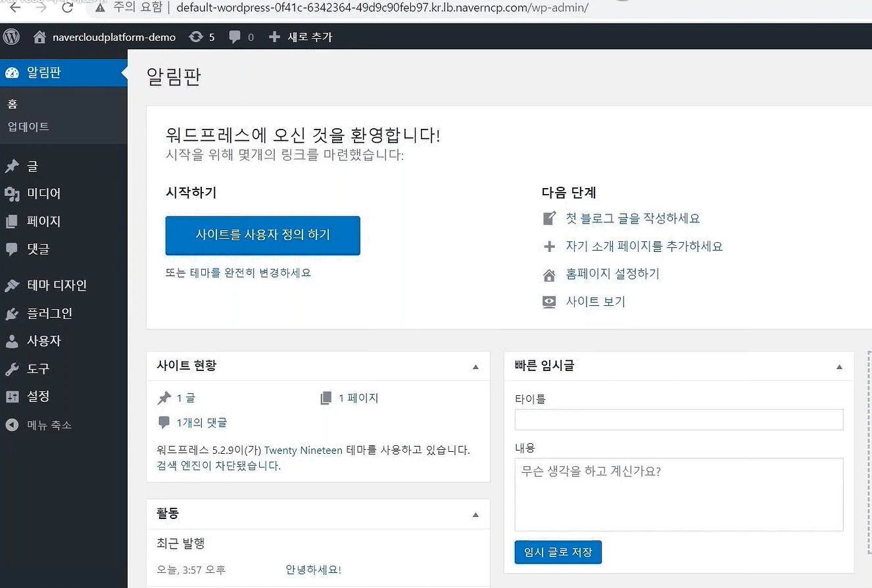Open the 글 menu label

click(32, 166)
